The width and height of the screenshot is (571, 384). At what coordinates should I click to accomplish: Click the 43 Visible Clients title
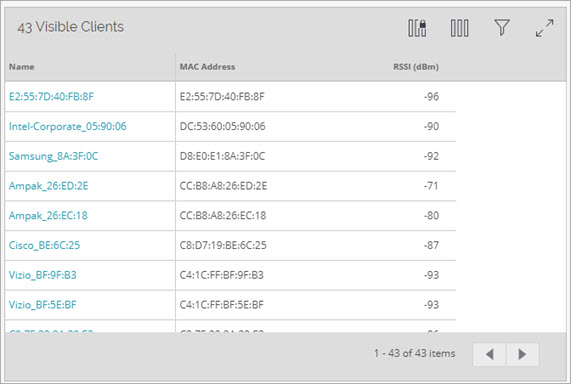click(71, 27)
